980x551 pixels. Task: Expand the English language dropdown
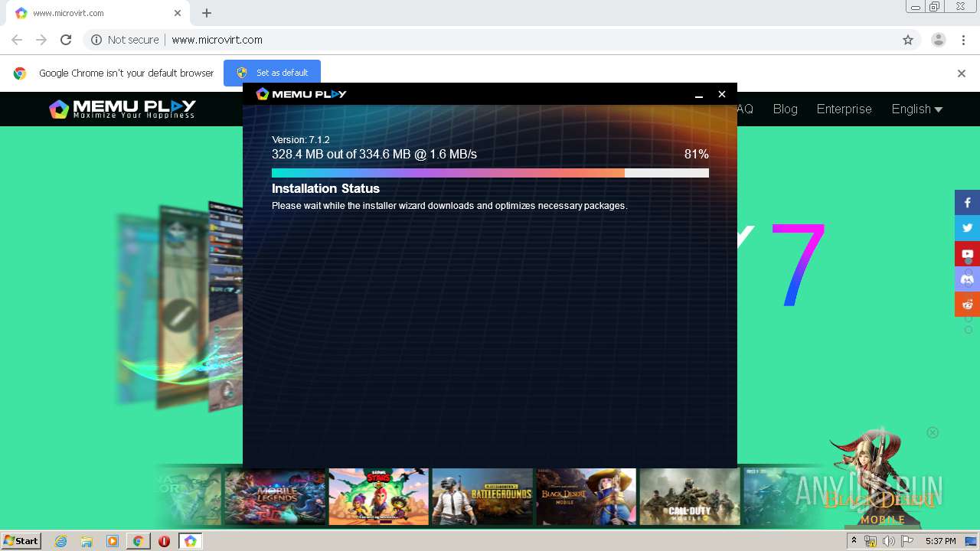point(917,109)
